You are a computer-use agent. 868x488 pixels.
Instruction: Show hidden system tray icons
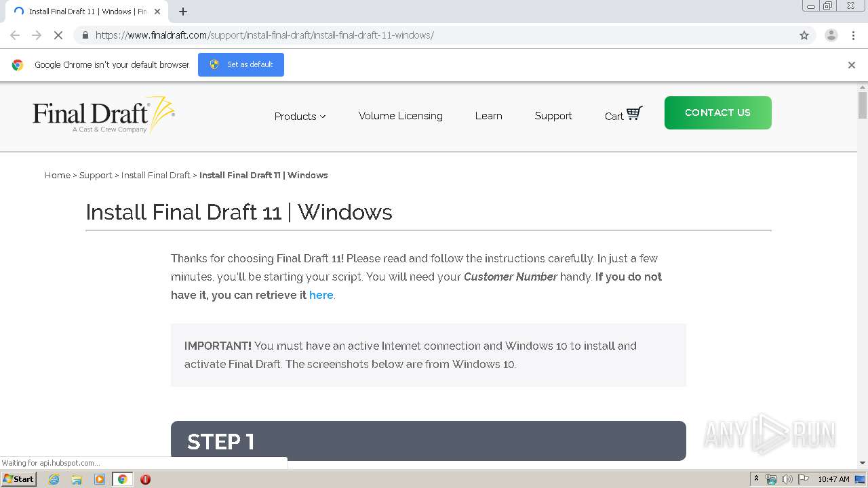[x=756, y=479]
